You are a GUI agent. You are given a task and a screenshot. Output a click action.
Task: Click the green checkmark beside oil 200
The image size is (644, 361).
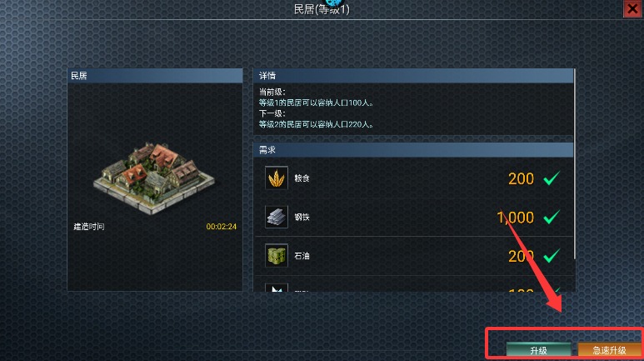tap(552, 255)
